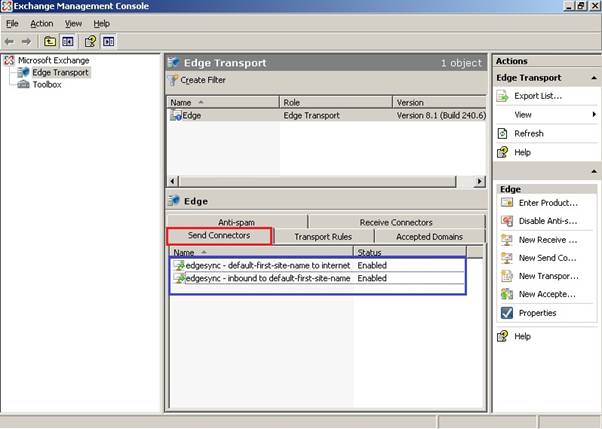Click the icon of edgesync inbound connector

click(179, 278)
